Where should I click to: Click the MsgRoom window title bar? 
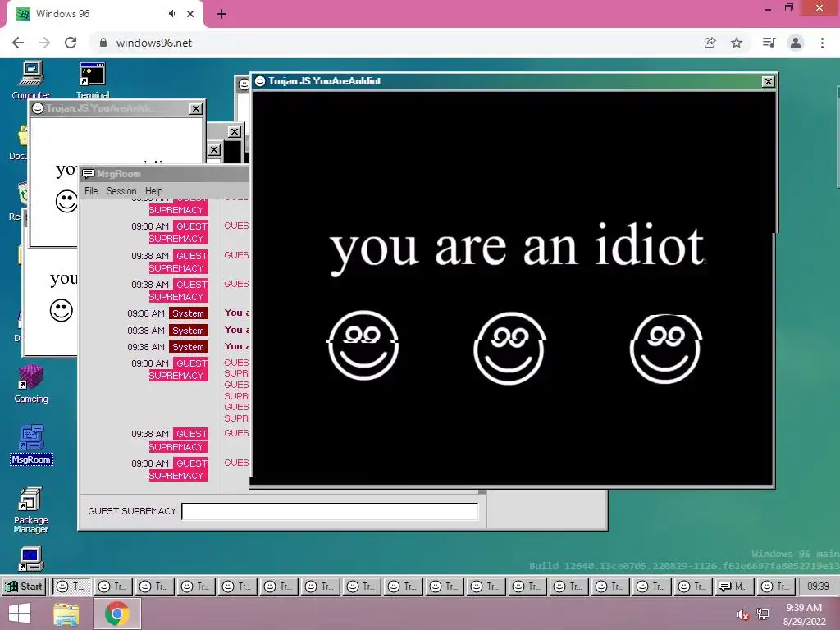pyautogui.click(x=165, y=174)
